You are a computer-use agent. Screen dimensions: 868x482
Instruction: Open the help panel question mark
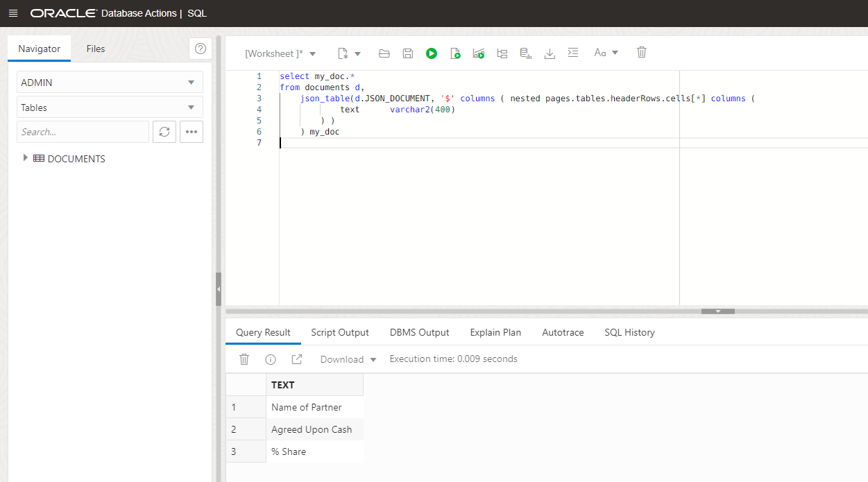(201, 48)
